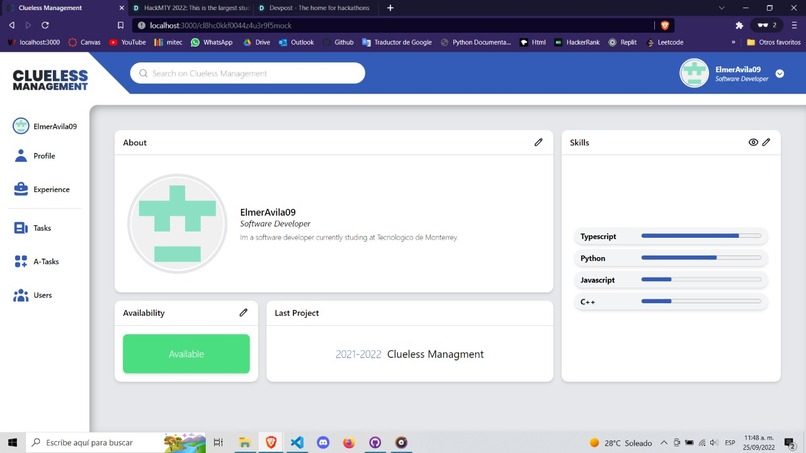The image size is (806, 453).
Task: Open Firefox from taskbar
Action: tap(349, 442)
